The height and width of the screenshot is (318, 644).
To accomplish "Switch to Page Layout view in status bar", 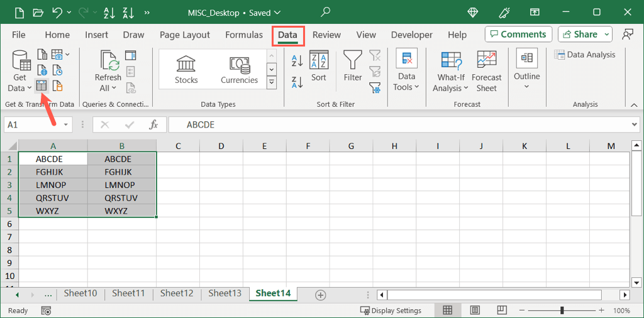I will point(475,310).
